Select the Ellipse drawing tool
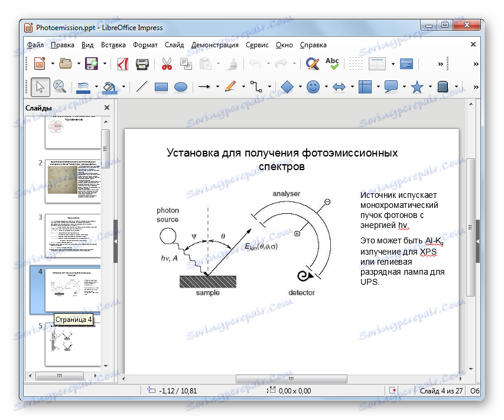This screenshot has height=420, width=504. tap(181, 87)
